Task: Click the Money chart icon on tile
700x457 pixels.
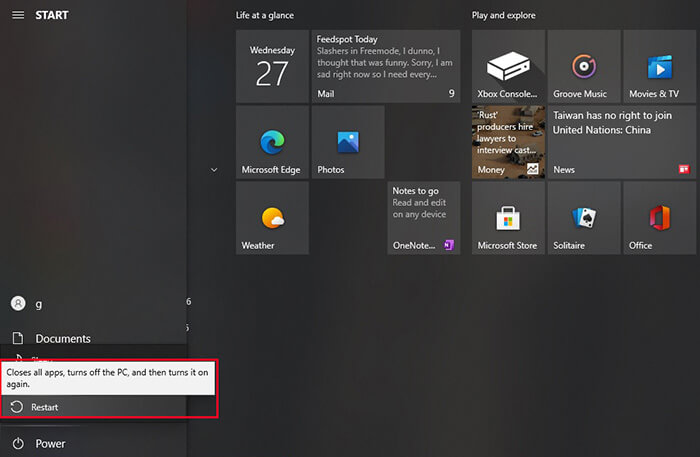Action: pos(533,169)
